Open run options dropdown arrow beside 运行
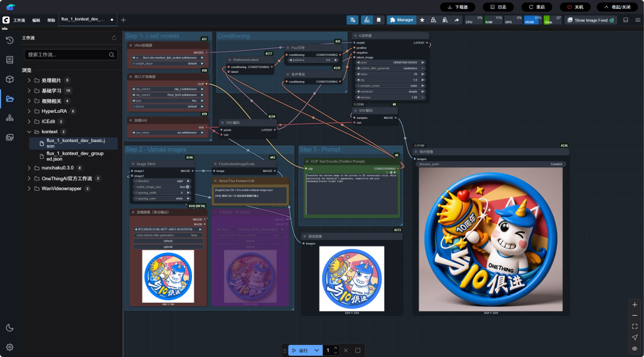The image size is (644, 357). click(x=316, y=350)
